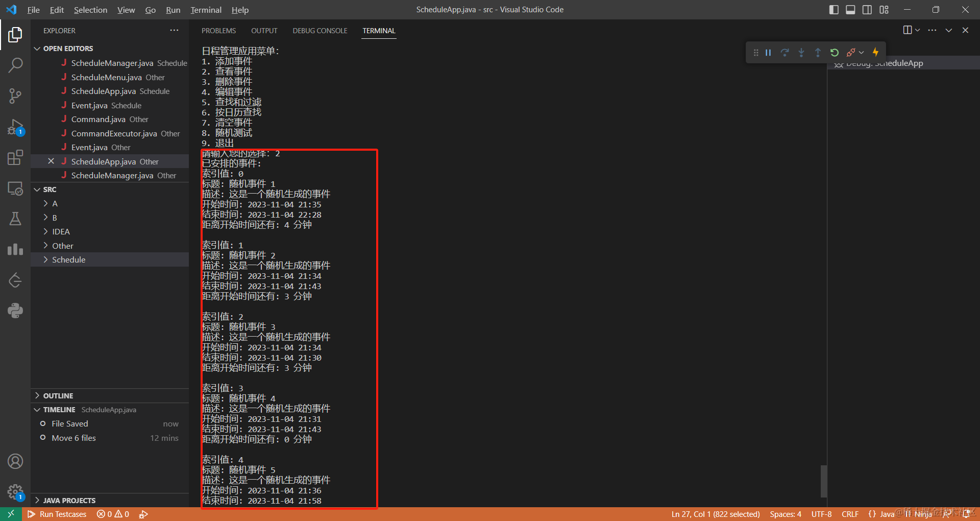980x521 pixels.
Task: Switch to the Debug Console tab
Action: [320, 31]
